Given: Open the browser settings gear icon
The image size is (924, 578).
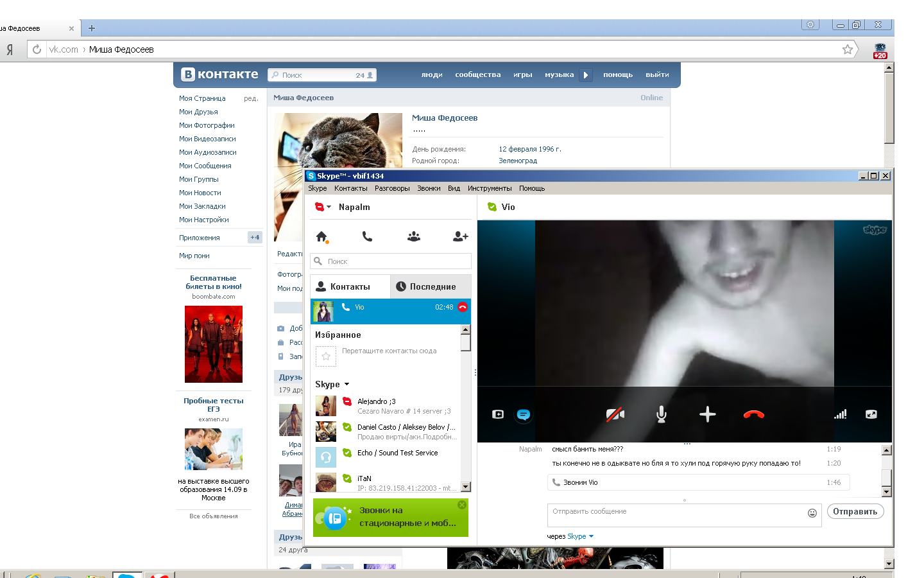Looking at the screenshot, I should pyautogui.click(x=810, y=24).
